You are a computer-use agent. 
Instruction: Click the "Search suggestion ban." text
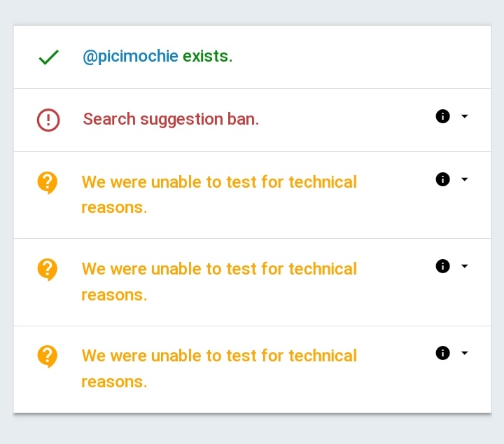coord(171,119)
